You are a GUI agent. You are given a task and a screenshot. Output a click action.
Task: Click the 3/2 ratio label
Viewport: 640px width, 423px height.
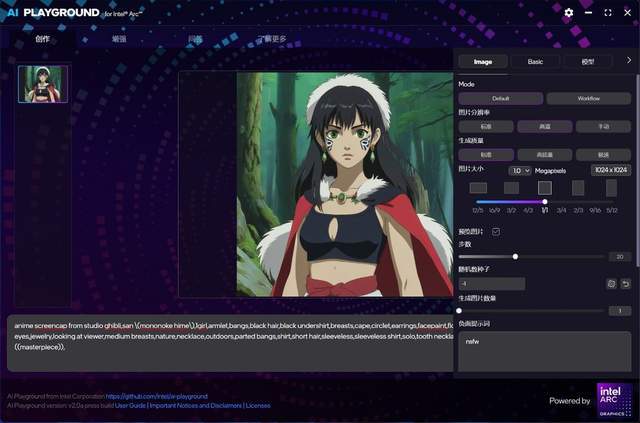point(511,210)
